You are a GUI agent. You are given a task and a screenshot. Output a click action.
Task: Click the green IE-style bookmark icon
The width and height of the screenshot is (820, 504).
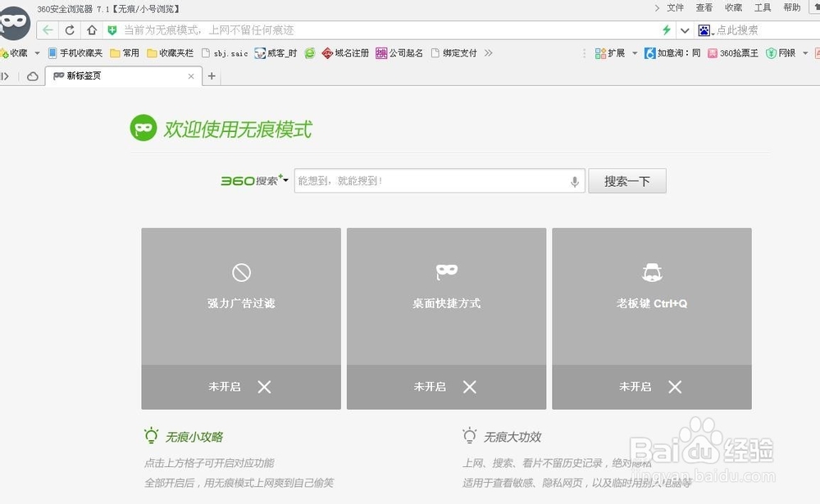(310, 52)
